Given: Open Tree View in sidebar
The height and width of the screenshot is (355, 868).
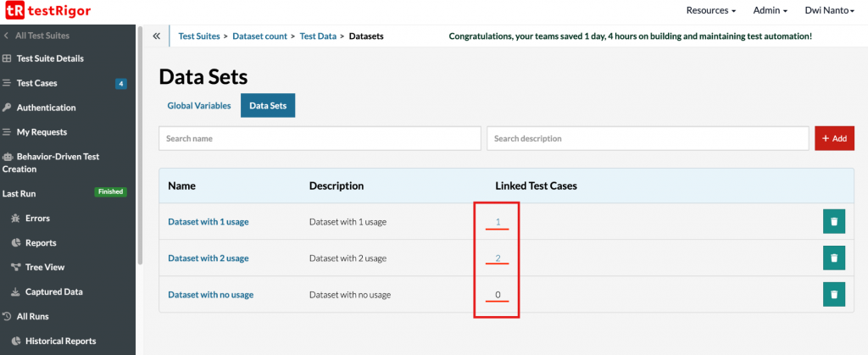Looking at the screenshot, I should [44, 267].
